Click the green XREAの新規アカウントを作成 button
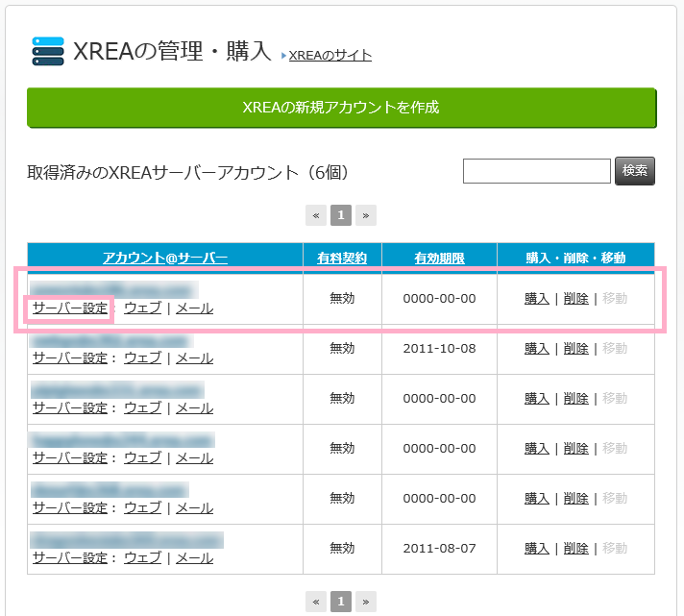This screenshot has height=616, width=684. click(342, 108)
